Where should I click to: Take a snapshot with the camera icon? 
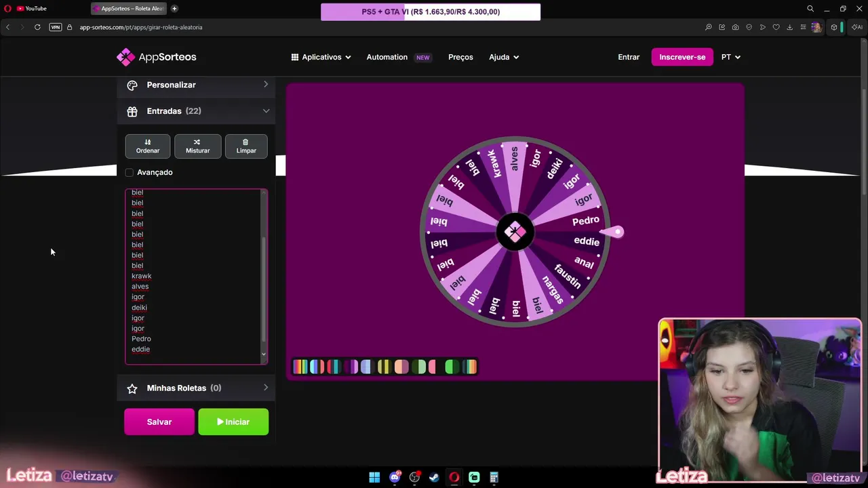736,27
